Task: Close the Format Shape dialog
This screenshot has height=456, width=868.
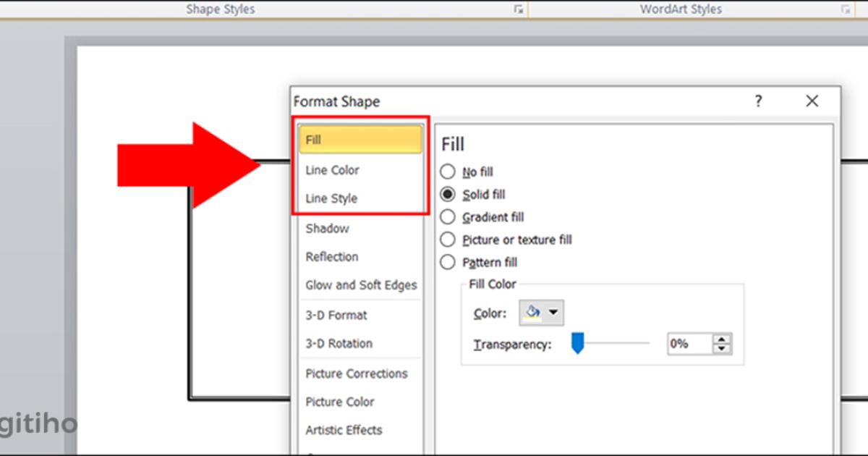Action: click(x=812, y=101)
